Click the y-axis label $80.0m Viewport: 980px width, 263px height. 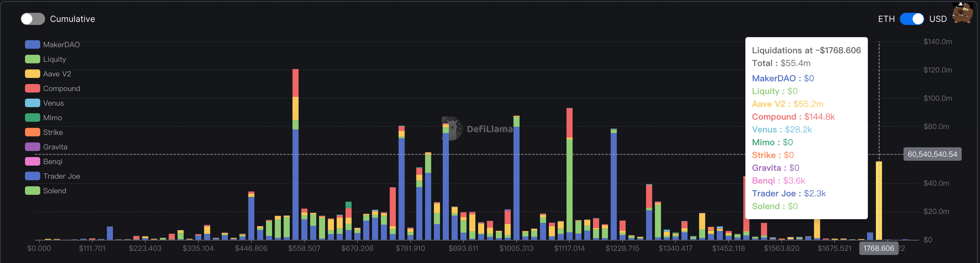[936, 127]
